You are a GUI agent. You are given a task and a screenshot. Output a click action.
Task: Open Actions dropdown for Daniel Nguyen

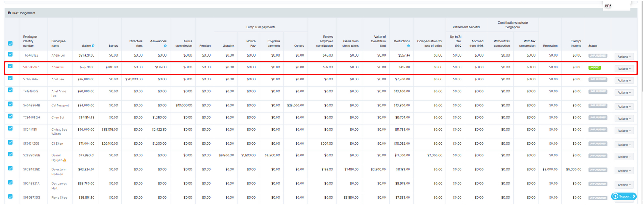[x=624, y=156]
